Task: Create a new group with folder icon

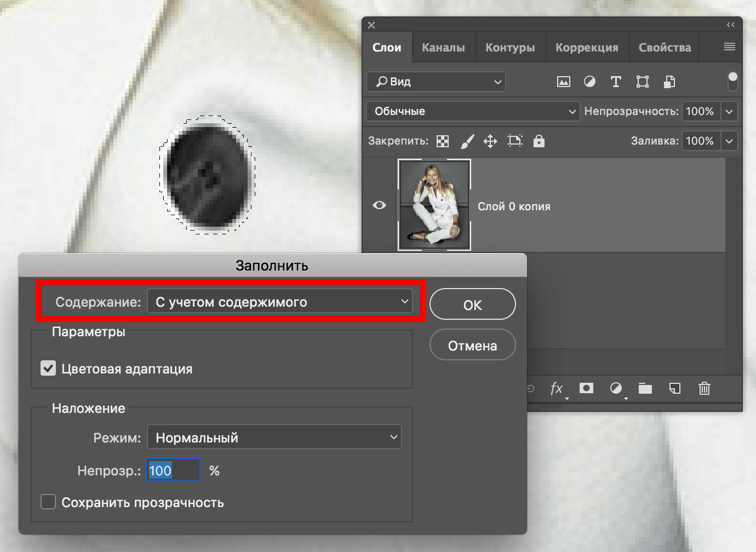Action: [645, 389]
